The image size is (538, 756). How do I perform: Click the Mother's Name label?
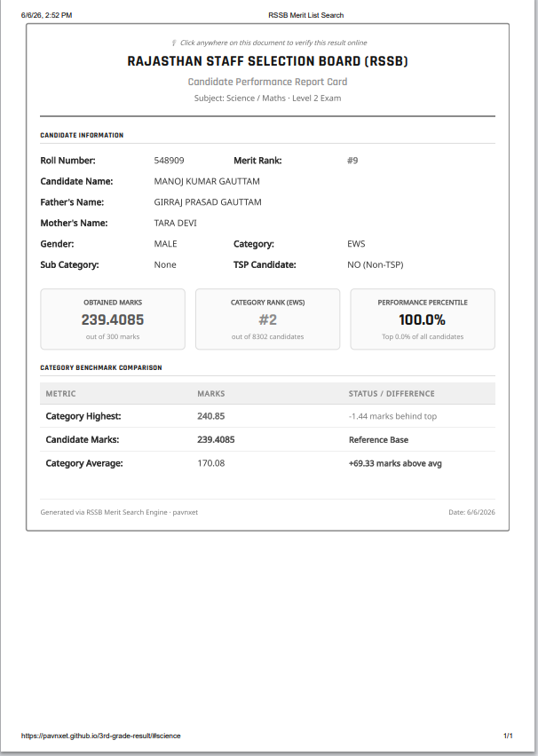[74, 223]
